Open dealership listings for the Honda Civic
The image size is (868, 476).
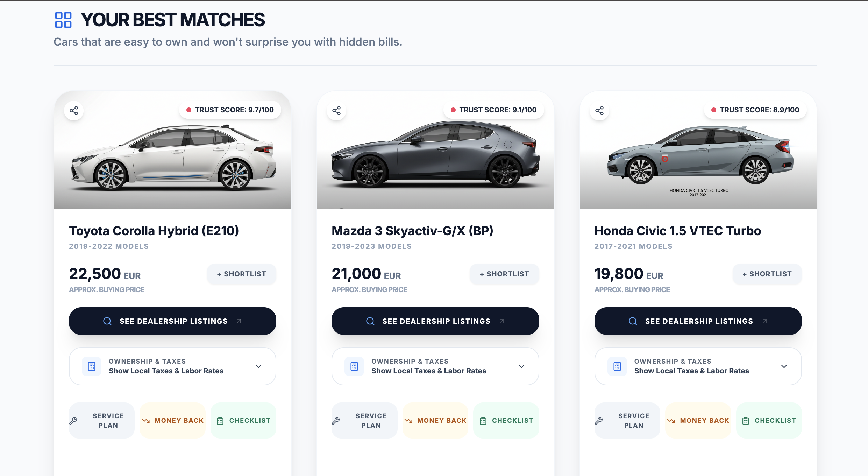pyautogui.click(x=698, y=321)
